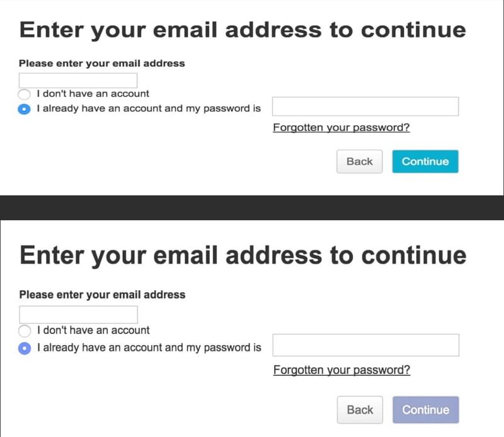Click the email address field in lower form
The image size is (504, 437).
click(x=78, y=314)
